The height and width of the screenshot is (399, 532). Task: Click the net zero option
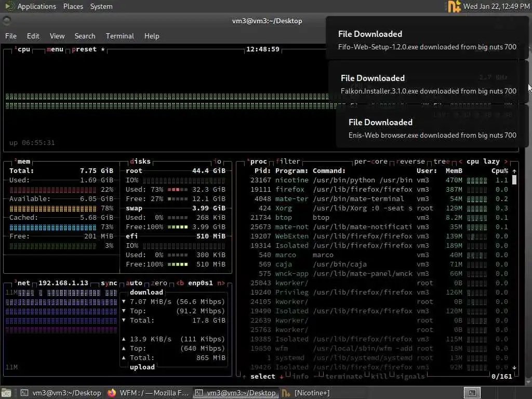[159, 283]
